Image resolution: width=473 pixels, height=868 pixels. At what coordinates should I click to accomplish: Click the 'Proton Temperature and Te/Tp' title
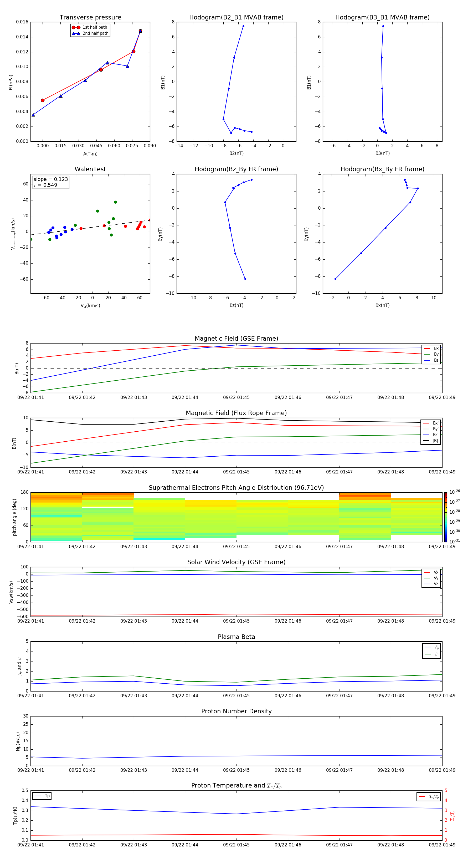236,786
